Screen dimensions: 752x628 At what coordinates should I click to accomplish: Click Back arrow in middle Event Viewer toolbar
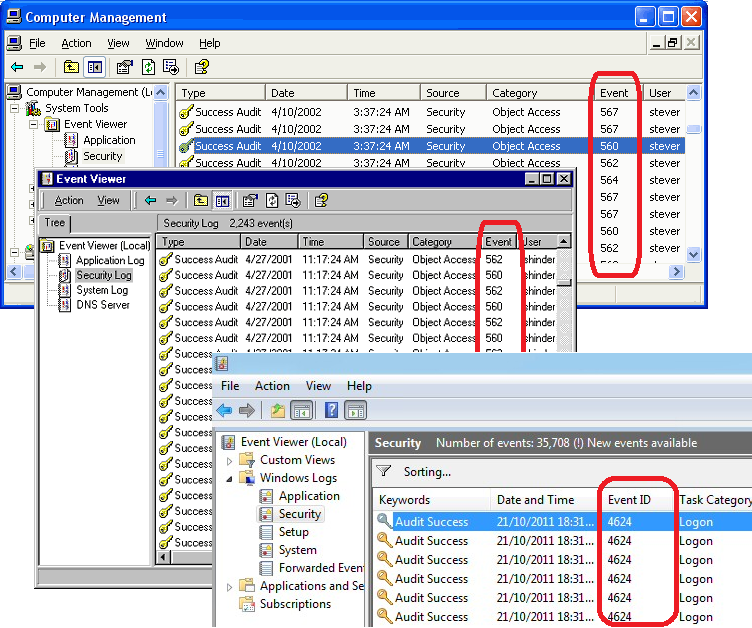[151, 201]
